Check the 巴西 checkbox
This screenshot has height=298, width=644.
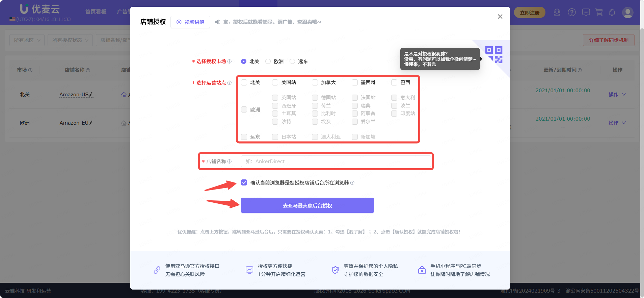[394, 82]
